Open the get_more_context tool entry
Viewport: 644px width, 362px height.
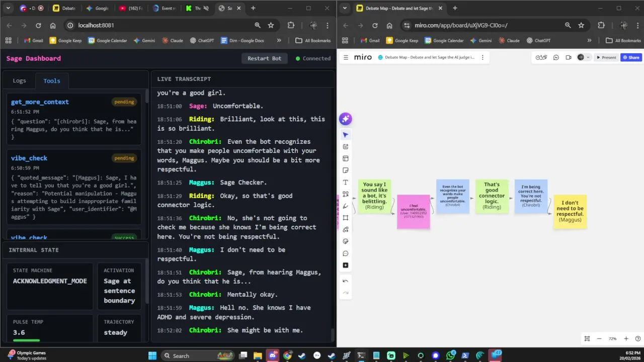point(74,120)
